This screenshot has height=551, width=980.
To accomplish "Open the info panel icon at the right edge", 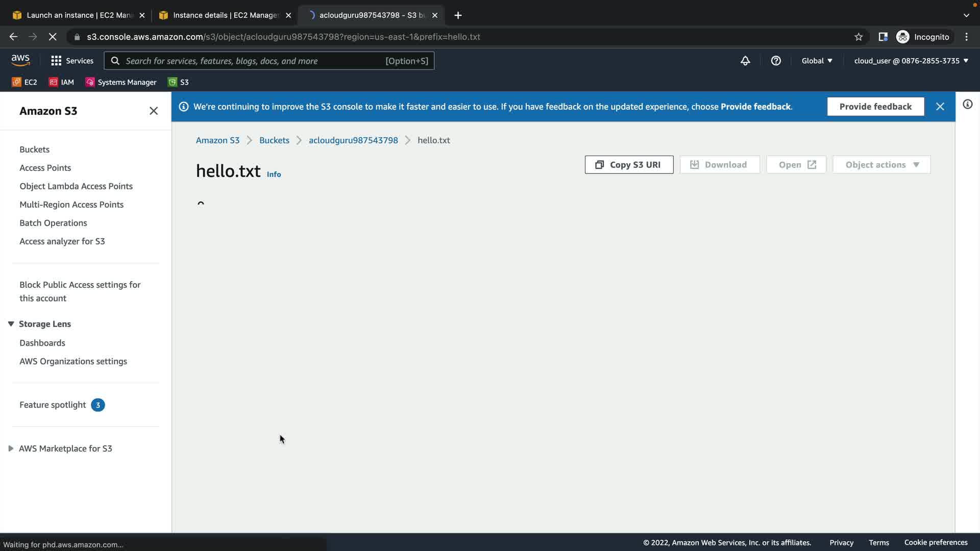I will coord(967,105).
